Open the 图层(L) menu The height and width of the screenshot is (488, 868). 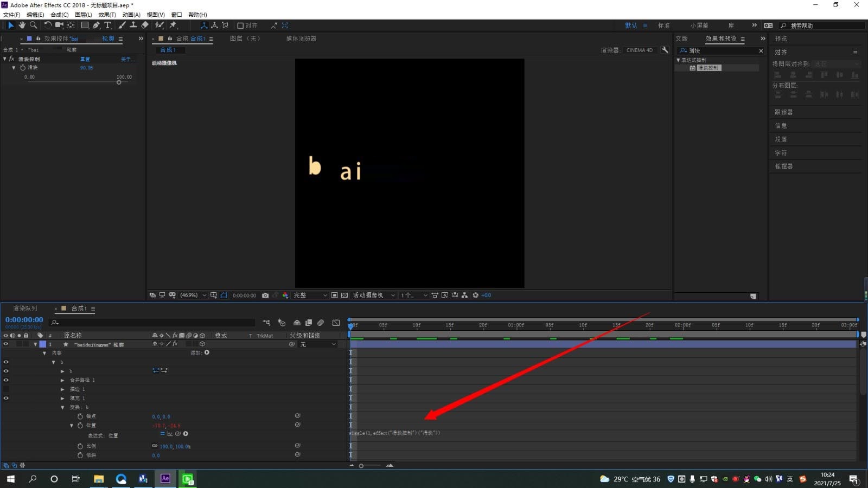point(84,15)
